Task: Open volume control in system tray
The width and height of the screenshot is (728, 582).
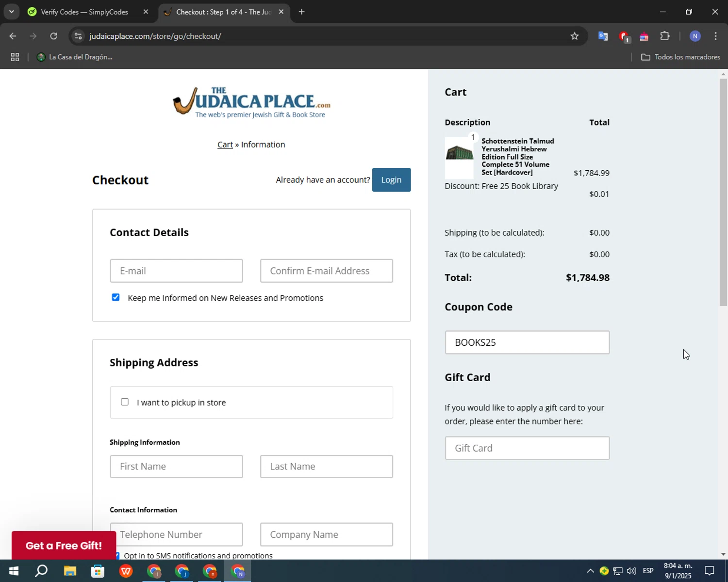Action: (631, 571)
